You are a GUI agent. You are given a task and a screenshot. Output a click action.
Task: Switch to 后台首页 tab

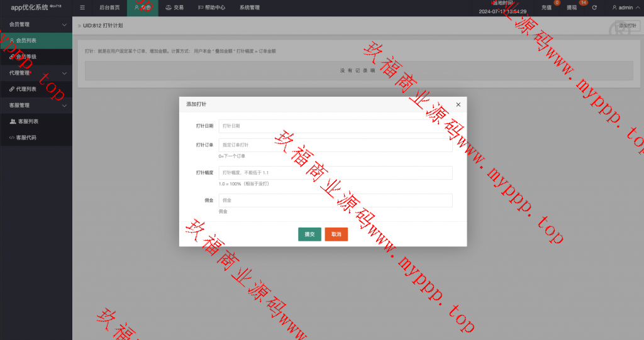click(x=109, y=8)
